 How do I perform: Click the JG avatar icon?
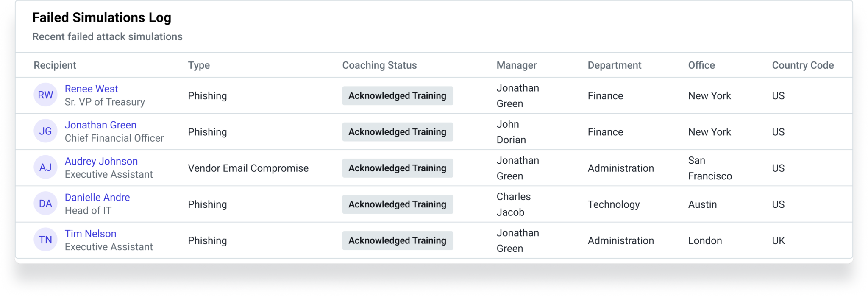(45, 131)
